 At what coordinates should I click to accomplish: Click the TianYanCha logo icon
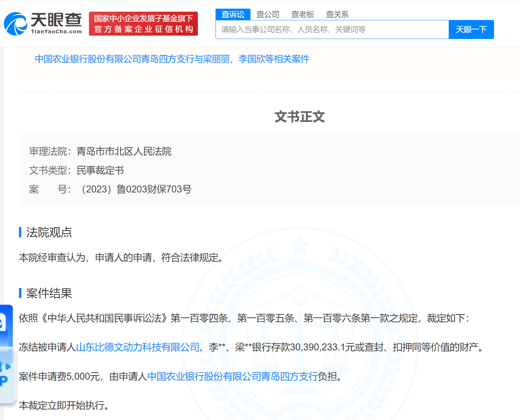pyautogui.click(x=15, y=24)
